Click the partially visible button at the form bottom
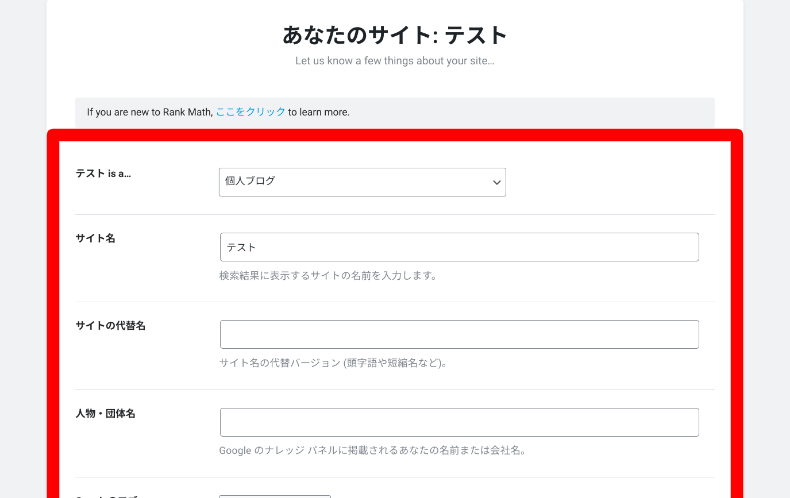 pyautogui.click(x=275, y=495)
